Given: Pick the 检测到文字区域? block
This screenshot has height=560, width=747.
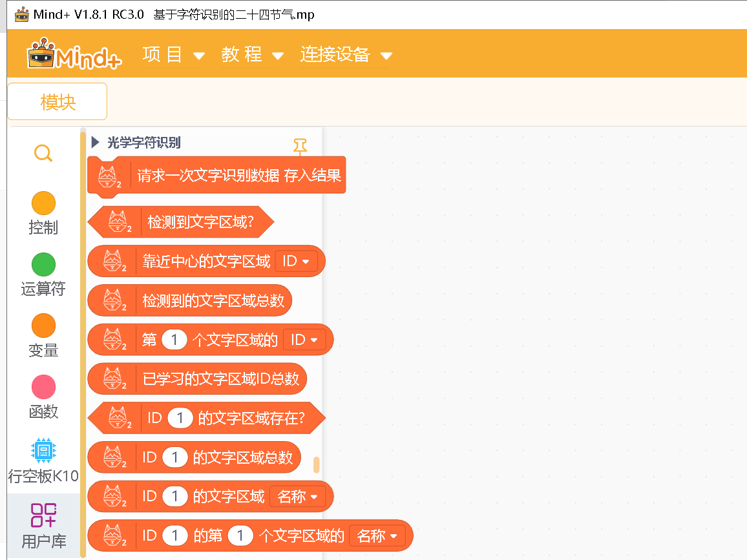Looking at the screenshot, I should (x=181, y=222).
